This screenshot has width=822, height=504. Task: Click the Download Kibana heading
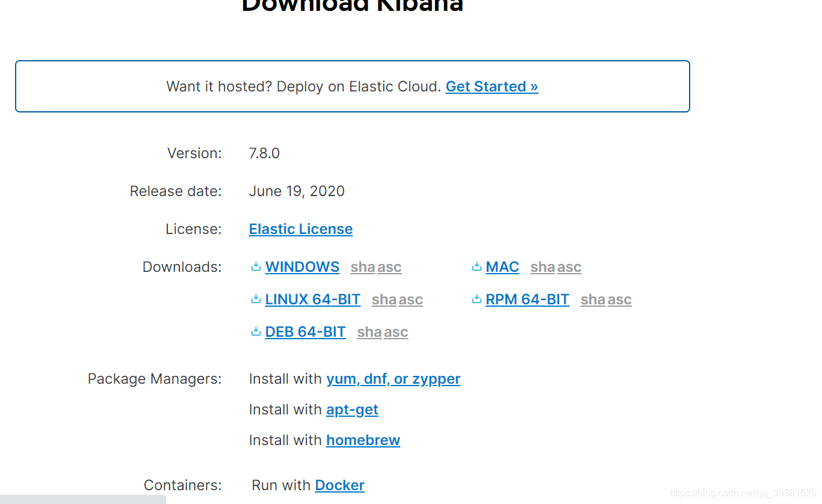353,6
